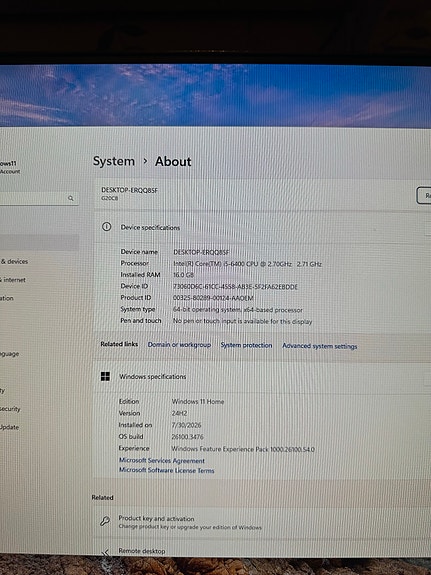Select the highlighted System item in sidebar

coord(39,242)
